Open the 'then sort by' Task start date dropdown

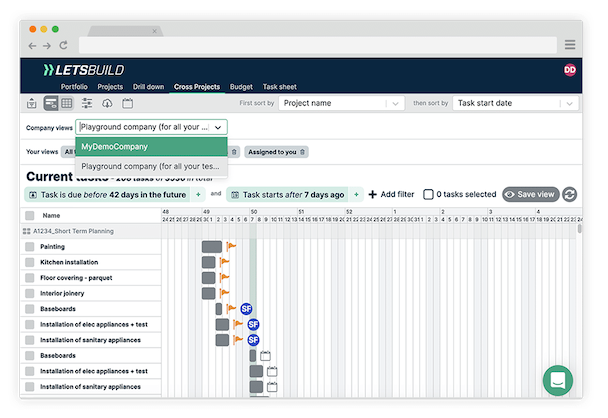[x=514, y=103]
